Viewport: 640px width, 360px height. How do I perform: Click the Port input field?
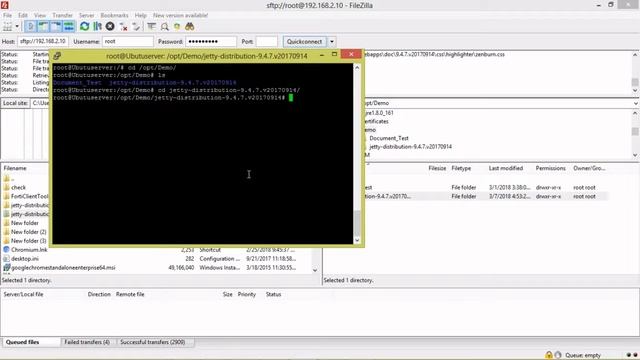(x=267, y=42)
